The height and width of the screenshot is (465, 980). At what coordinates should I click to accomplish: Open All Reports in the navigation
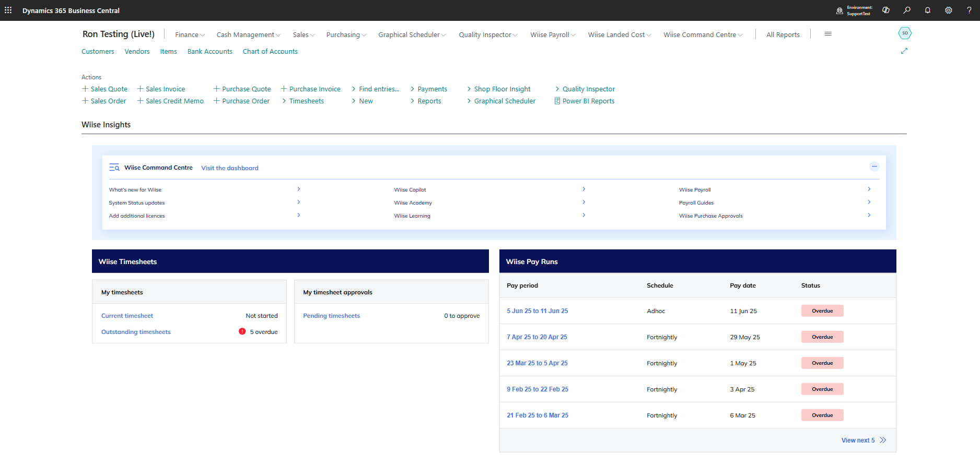(783, 34)
